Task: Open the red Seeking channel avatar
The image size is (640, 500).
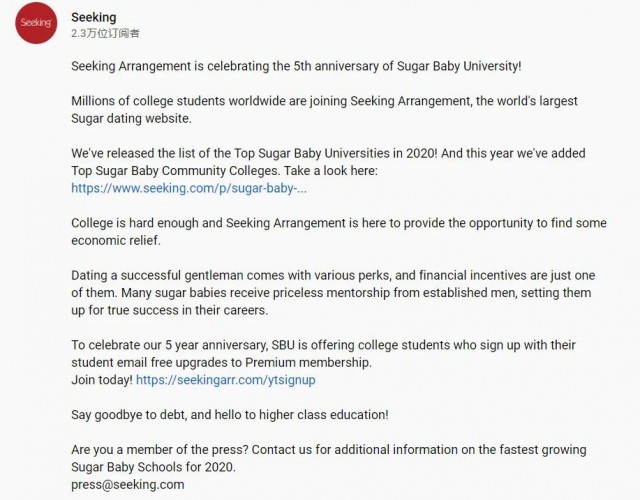Action: (x=36, y=23)
